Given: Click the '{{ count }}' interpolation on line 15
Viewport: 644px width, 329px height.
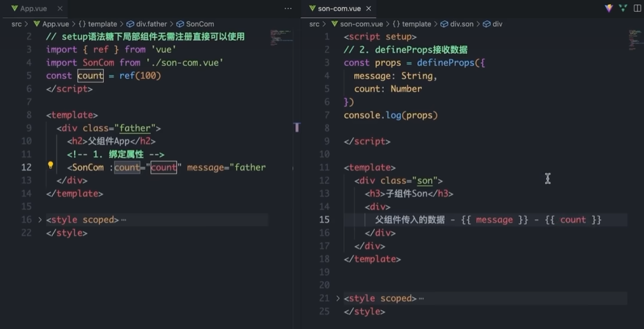Looking at the screenshot, I should click(x=573, y=220).
